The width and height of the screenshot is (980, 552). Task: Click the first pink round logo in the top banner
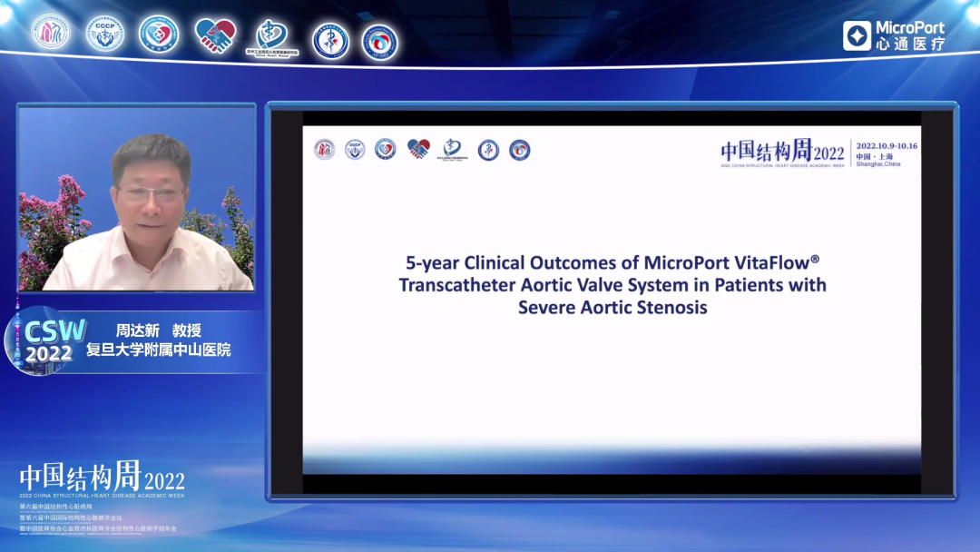coord(51,31)
